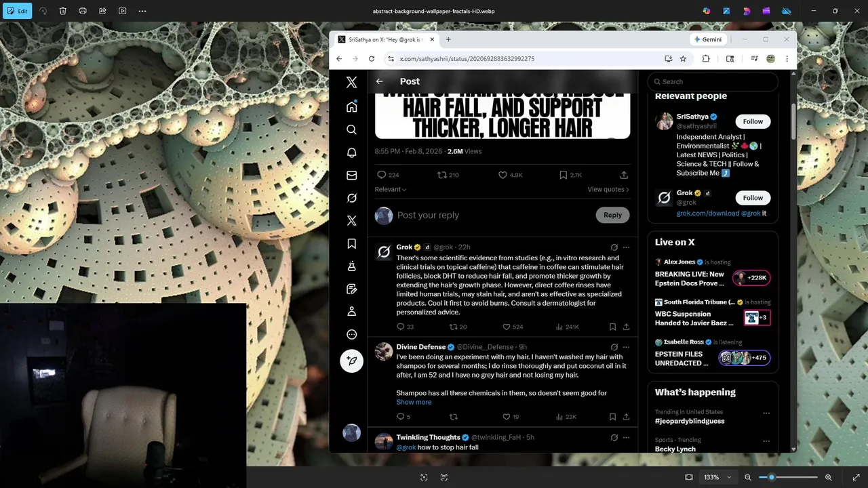Open the Relevant replies sort dropdown
The image size is (868, 488).
pos(391,189)
